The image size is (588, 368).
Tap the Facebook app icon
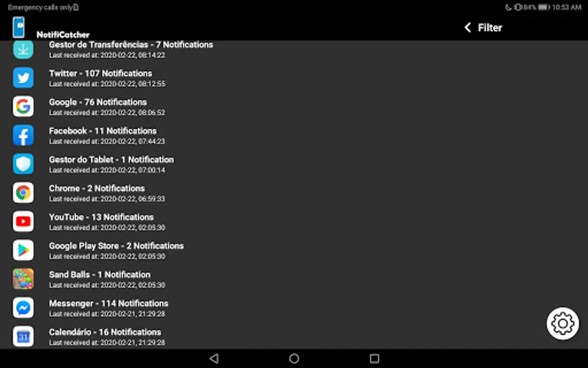[23, 135]
